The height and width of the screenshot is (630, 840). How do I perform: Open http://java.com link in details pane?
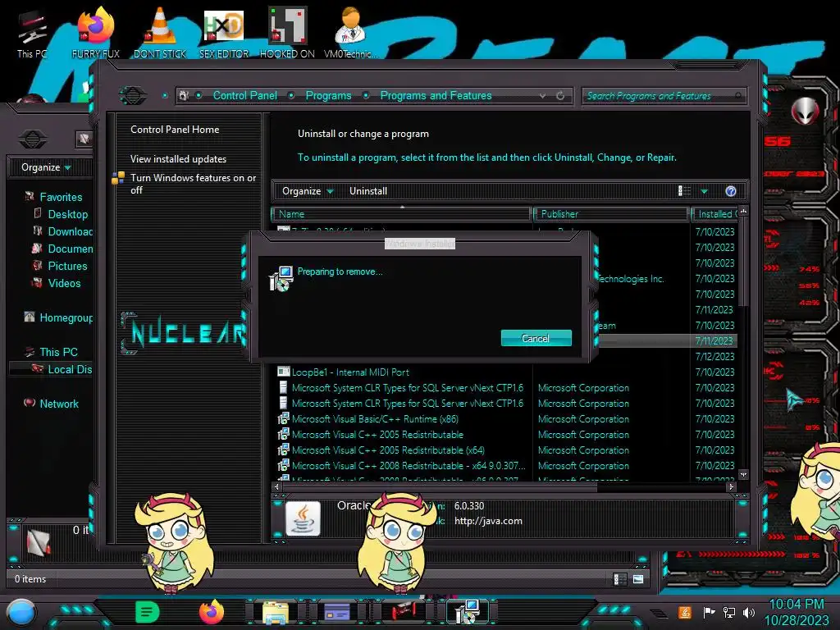(x=488, y=521)
